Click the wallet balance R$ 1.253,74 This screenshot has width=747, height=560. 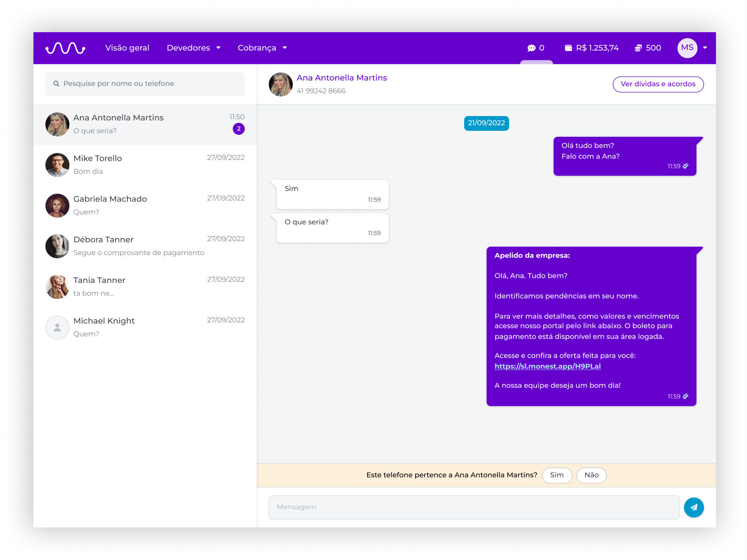592,48
